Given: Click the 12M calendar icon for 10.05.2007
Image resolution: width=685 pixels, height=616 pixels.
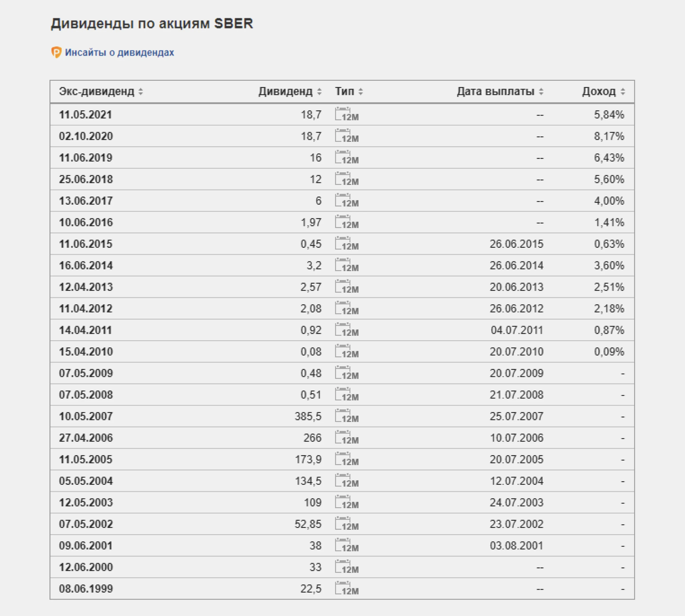Looking at the screenshot, I should [347, 416].
